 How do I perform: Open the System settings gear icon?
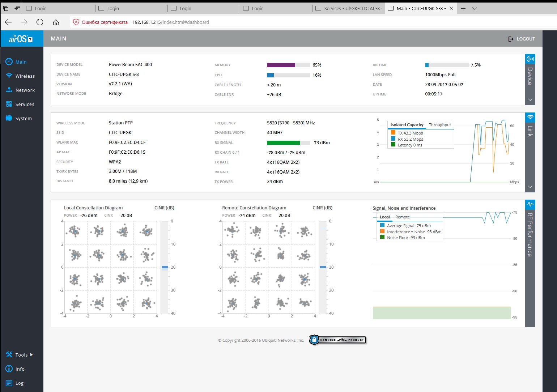coord(9,118)
